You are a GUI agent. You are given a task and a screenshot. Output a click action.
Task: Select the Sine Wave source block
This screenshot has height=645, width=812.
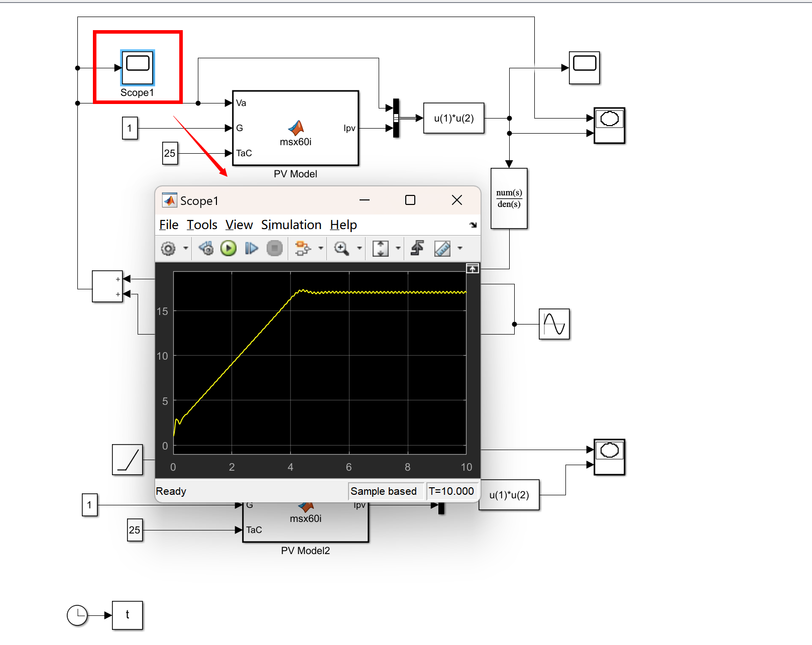coord(554,324)
